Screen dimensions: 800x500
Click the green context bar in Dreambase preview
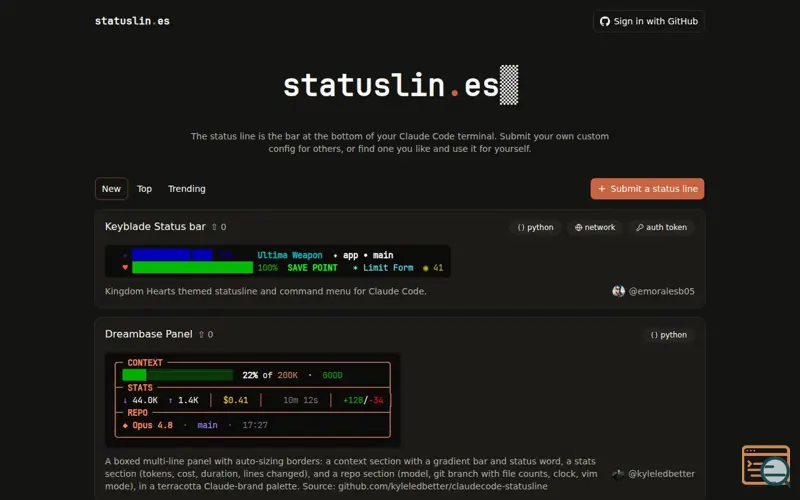178,375
